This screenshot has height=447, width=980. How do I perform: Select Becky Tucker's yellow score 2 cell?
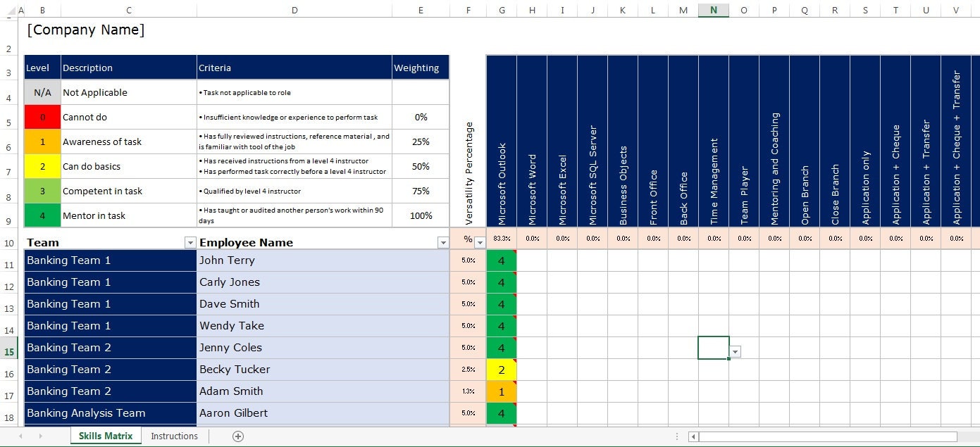pos(501,370)
